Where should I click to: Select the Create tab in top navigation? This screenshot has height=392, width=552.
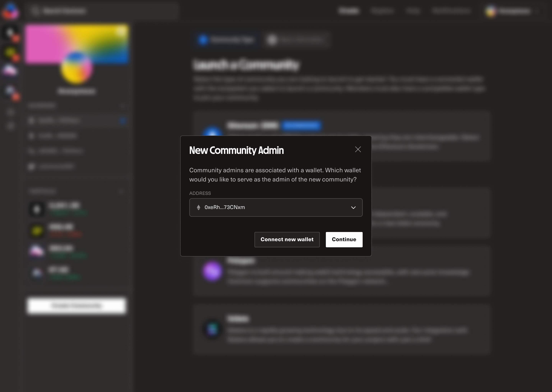coord(348,11)
